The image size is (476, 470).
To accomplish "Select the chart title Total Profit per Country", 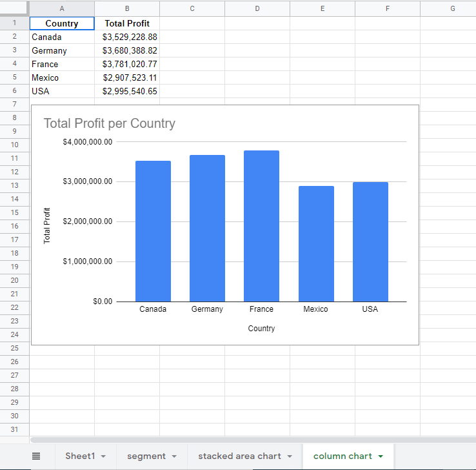I will pyautogui.click(x=110, y=123).
